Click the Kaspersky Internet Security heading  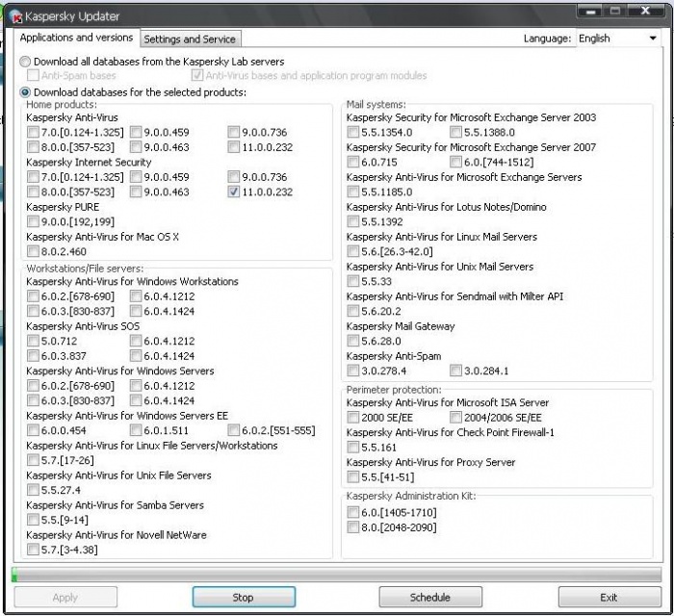pyautogui.click(x=89, y=163)
